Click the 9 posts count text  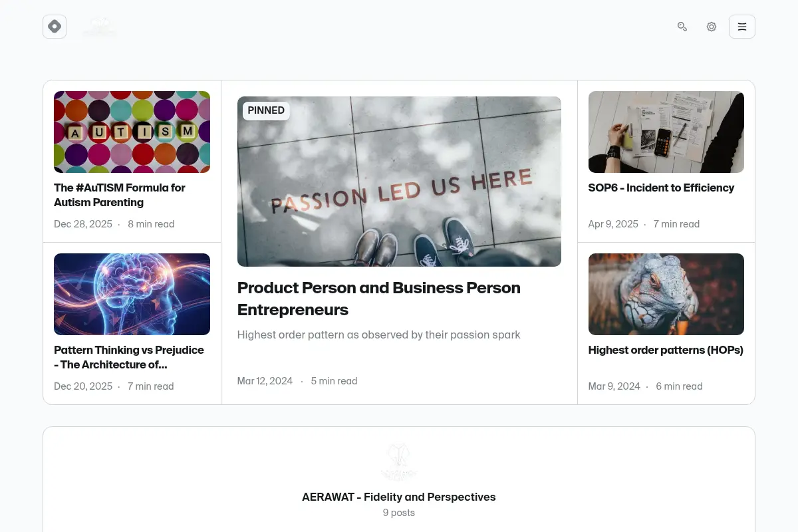pyautogui.click(x=399, y=513)
